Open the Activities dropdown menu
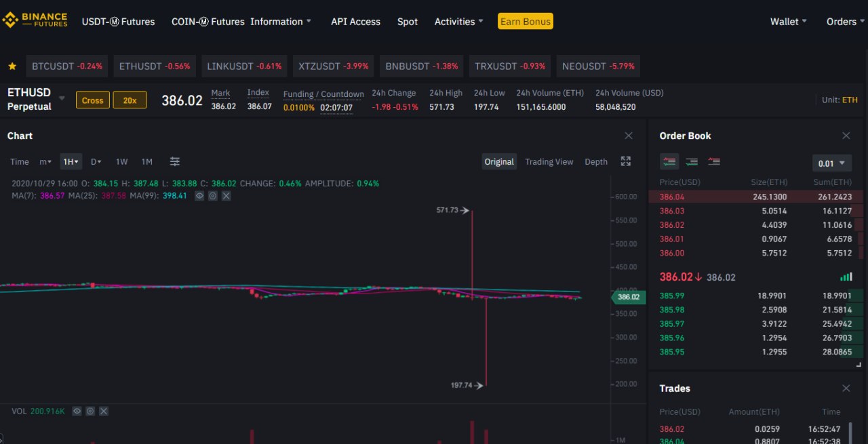The image size is (868, 444). pos(459,22)
